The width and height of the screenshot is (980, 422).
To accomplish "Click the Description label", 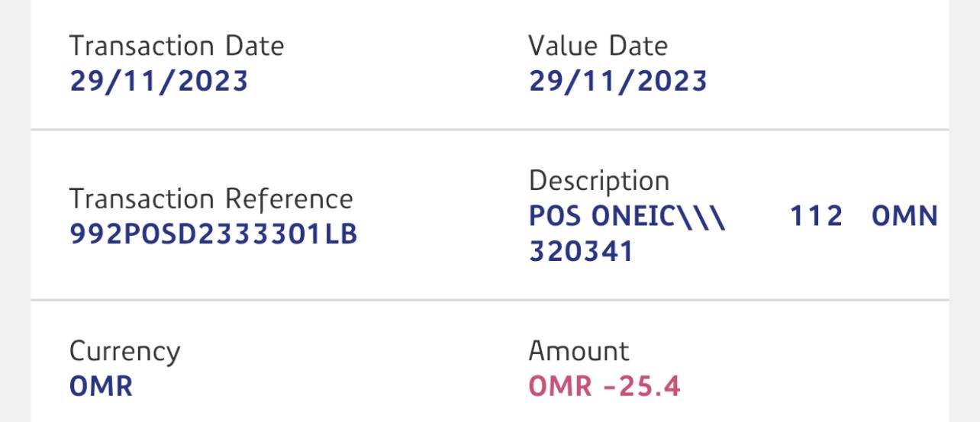I will (598, 182).
